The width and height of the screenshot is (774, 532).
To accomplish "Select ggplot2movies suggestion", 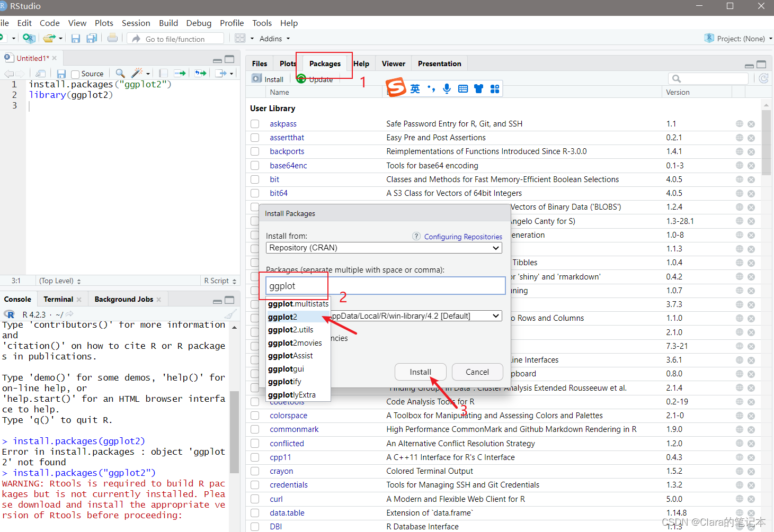I will 298,342.
